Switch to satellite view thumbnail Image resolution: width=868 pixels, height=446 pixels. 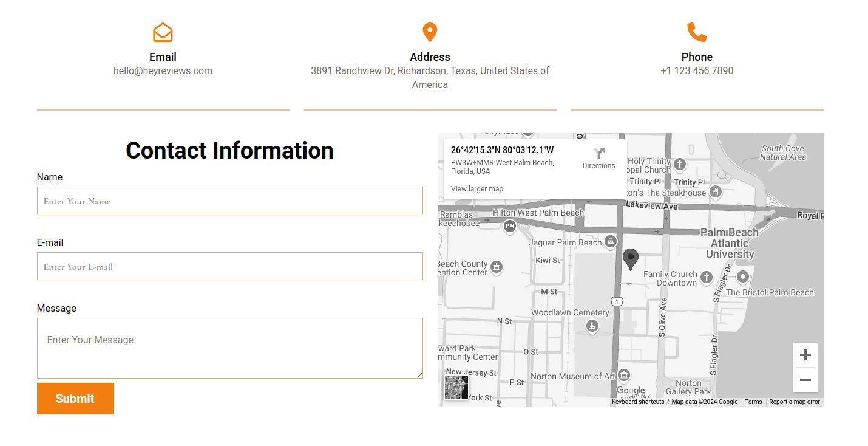[456, 387]
